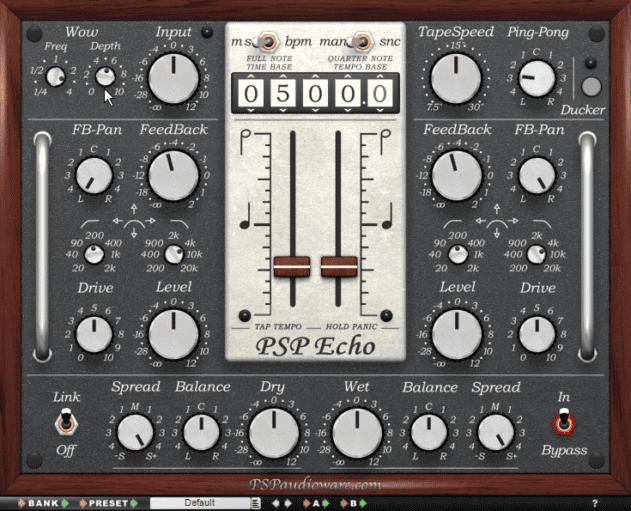Click the Input level knob
Viewport: 631px width, 511px height.
click(x=173, y=78)
